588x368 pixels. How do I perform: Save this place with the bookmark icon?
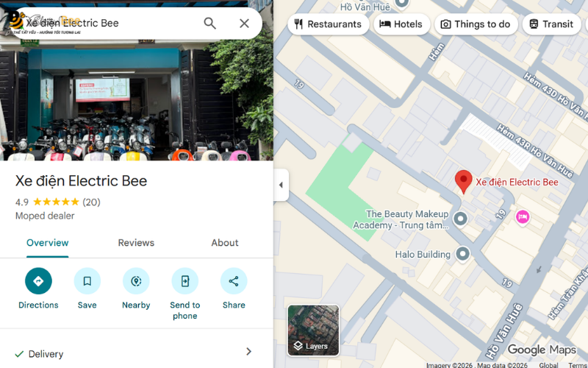click(x=87, y=281)
